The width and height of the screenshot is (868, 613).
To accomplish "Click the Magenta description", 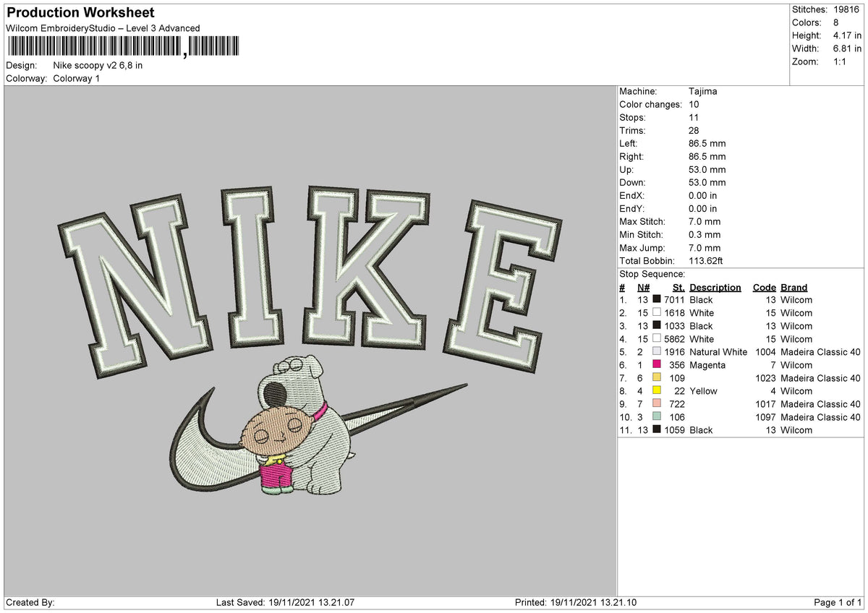I will pos(707,365).
